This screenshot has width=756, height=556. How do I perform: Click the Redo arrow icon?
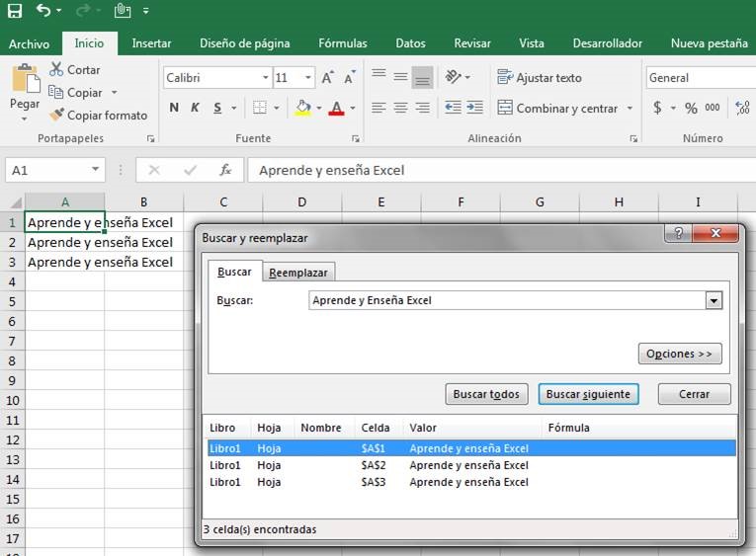click(x=83, y=10)
